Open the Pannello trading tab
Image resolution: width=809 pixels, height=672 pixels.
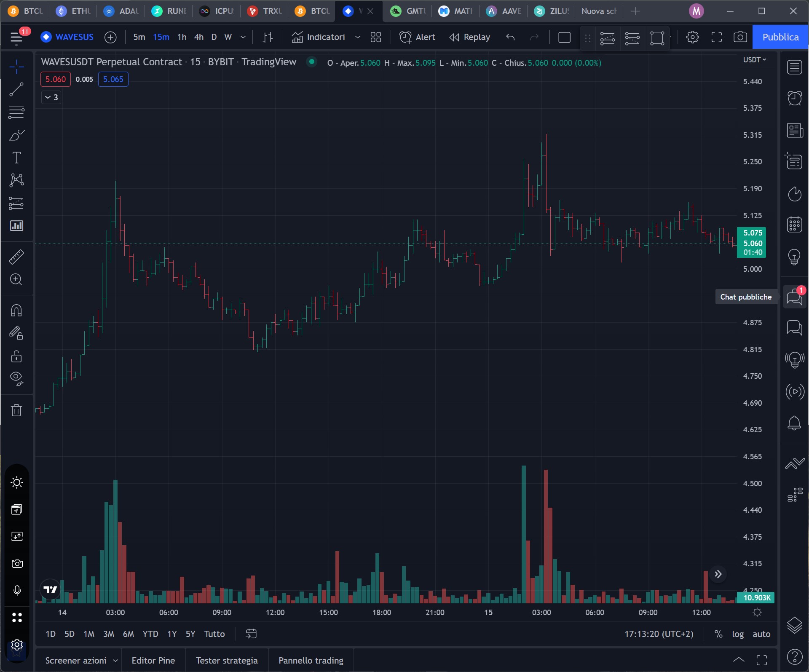(x=311, y=660)
